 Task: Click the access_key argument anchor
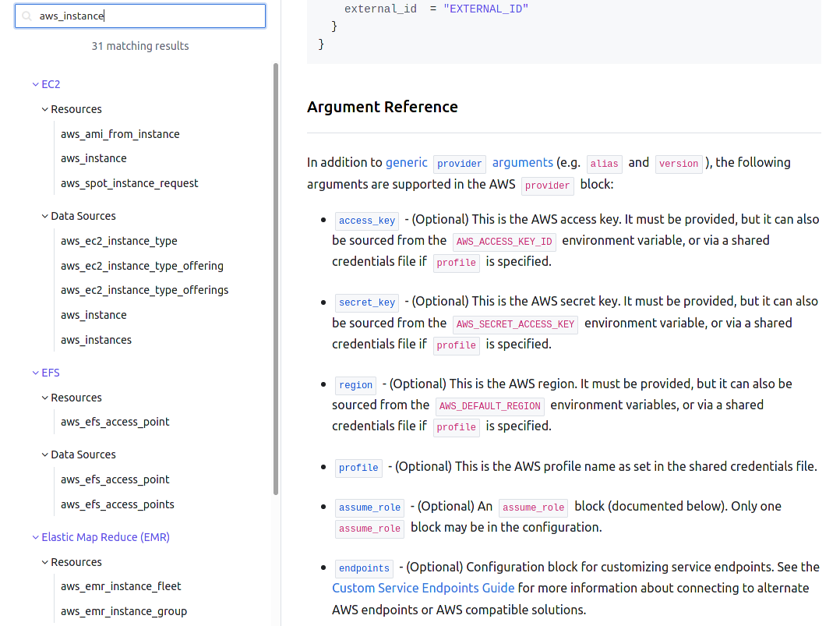tap(367, 221)
